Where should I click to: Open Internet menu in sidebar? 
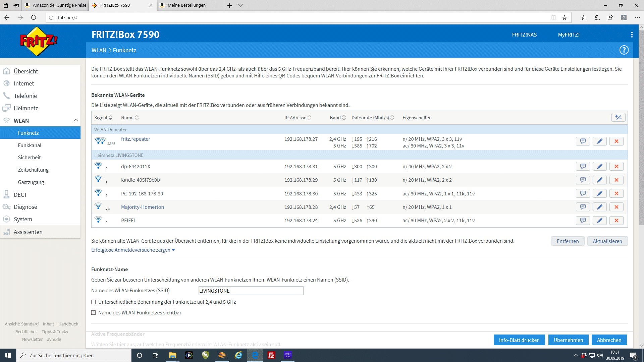[40, 83]
